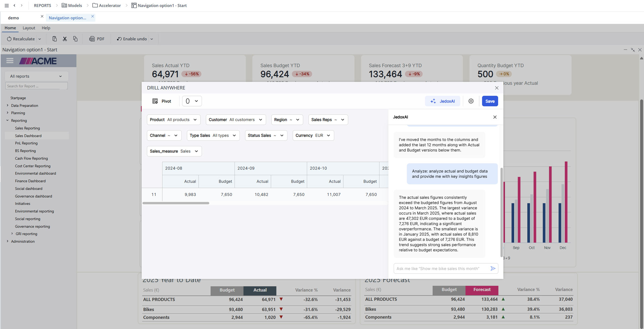644x329 pixels.
Task: Close the DRILL ANYWHERE dialog
Action: pyautogui.click(x=497, y=88)
